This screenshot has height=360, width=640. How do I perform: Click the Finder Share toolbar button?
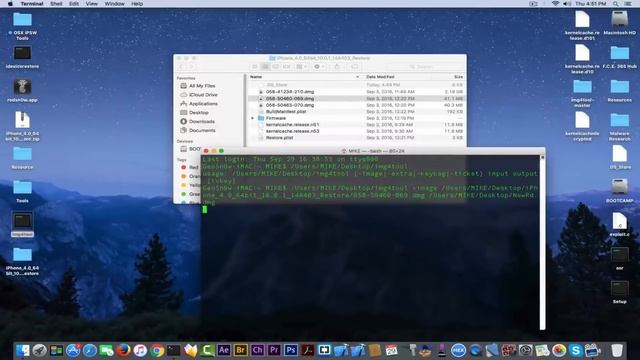coord(337,67)
